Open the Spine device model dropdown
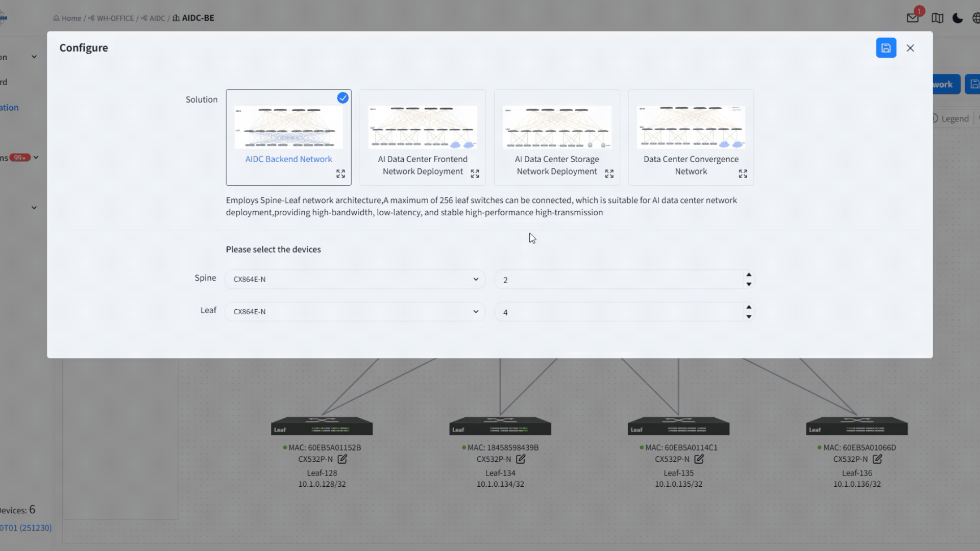This screenshot has width=980, height=551. click(x=355, y=279)
